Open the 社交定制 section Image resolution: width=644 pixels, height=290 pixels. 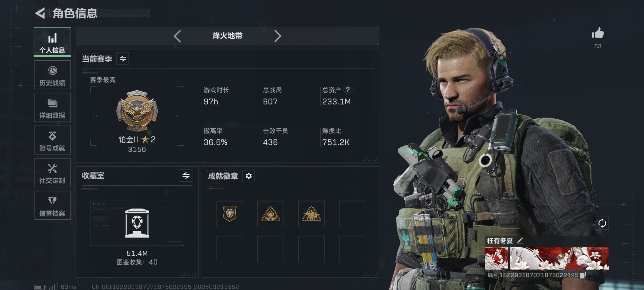52,173
